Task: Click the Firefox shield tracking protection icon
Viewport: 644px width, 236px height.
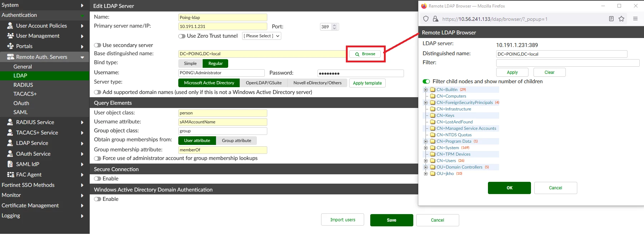Action: [426, 19]
